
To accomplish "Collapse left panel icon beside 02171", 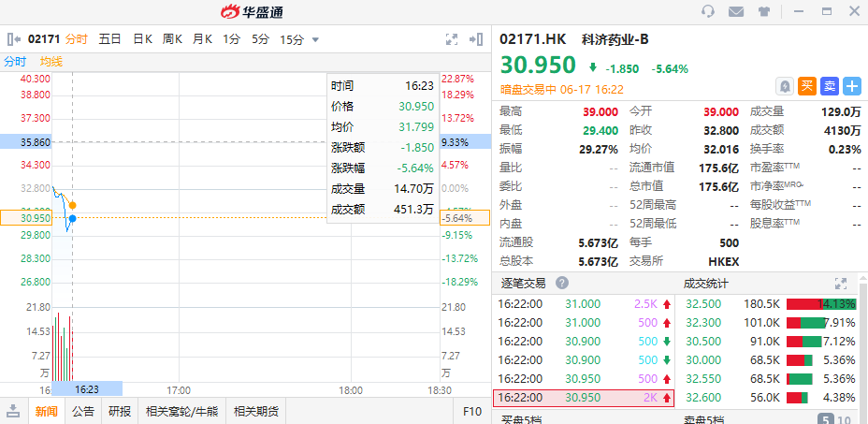I will click(14, 39).
